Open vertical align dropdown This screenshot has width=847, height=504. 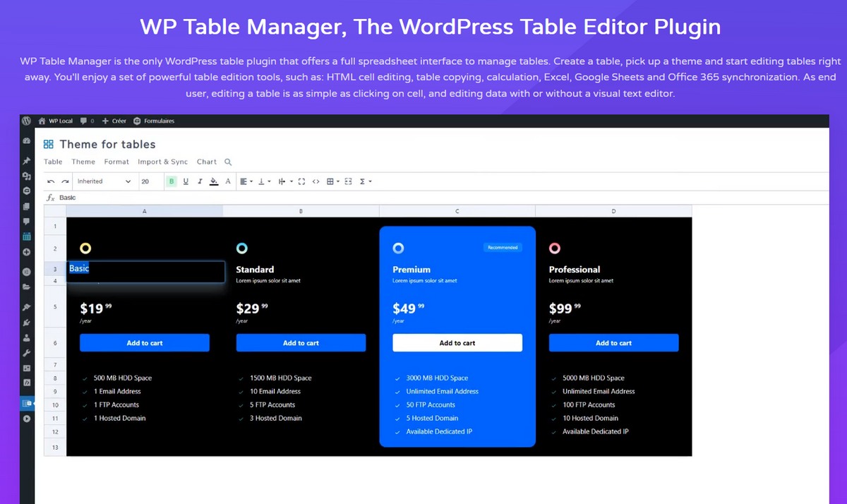[265, 181]
